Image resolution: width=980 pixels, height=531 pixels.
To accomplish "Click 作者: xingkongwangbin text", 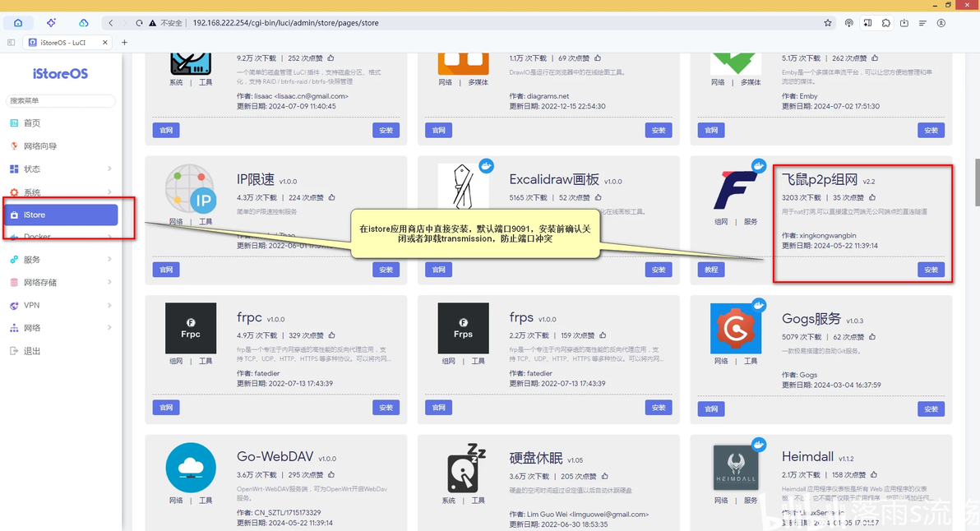I will 819,236.
